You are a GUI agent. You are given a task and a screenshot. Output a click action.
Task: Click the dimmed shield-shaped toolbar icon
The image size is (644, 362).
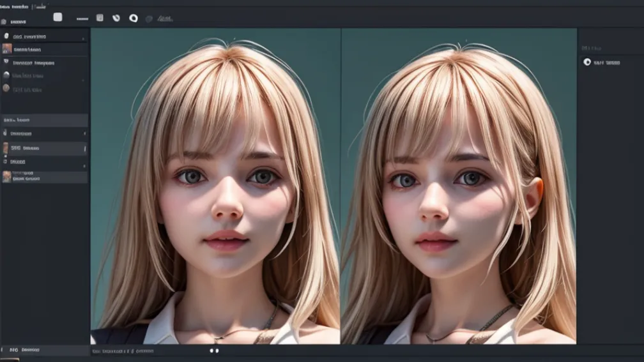coord(149,19)
